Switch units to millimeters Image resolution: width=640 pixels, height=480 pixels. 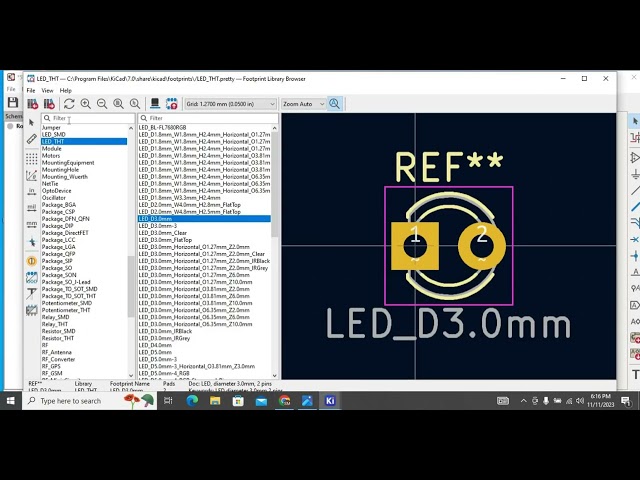[31, 224]
